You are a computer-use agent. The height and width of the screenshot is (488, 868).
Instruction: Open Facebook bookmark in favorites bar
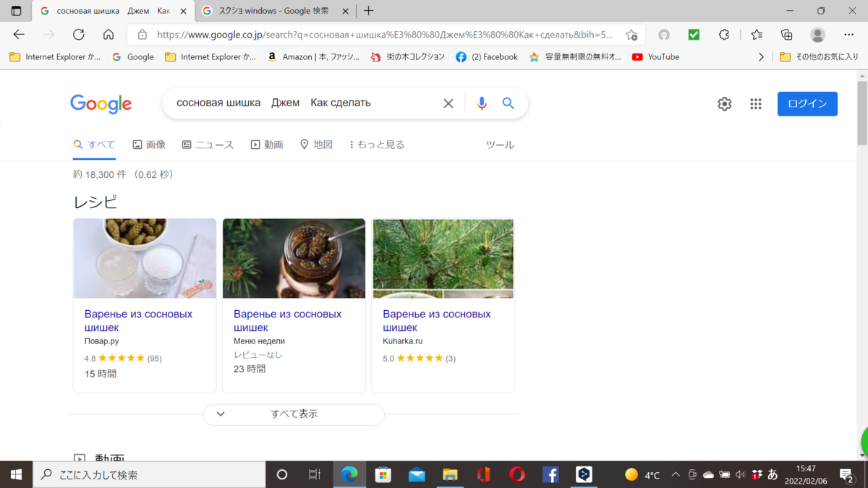click(487, 56)
